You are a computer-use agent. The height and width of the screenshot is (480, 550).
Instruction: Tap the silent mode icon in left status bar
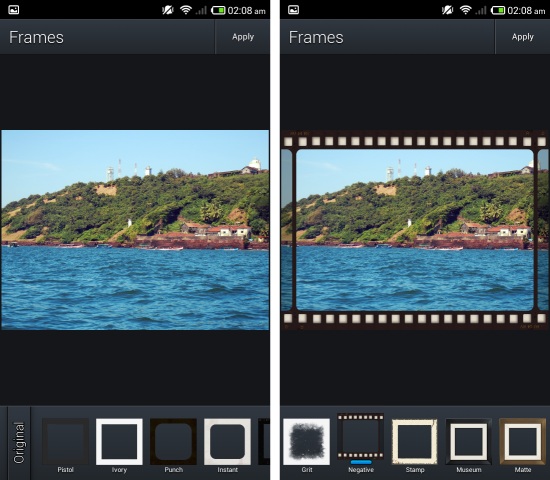click(x=168, y=10)
